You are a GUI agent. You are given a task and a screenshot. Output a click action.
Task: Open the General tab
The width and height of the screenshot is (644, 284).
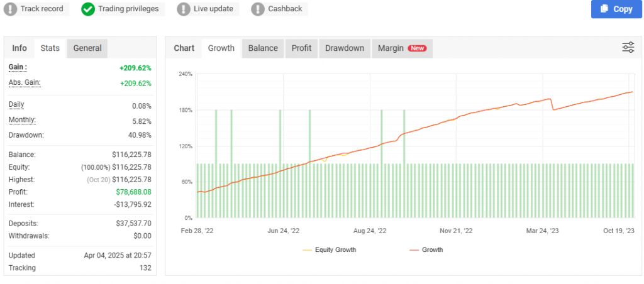coord(87,48)
